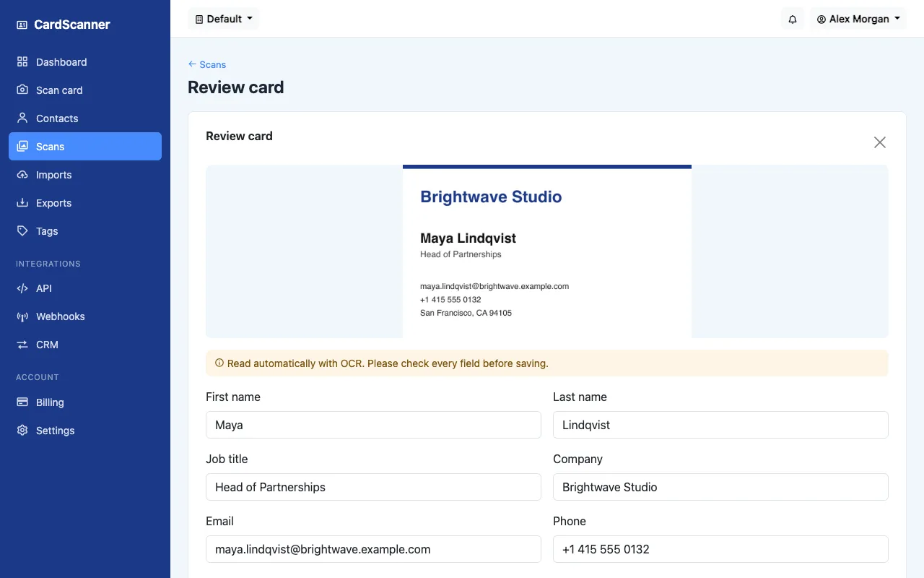Click the download icon beside Exports

point(22,203)
